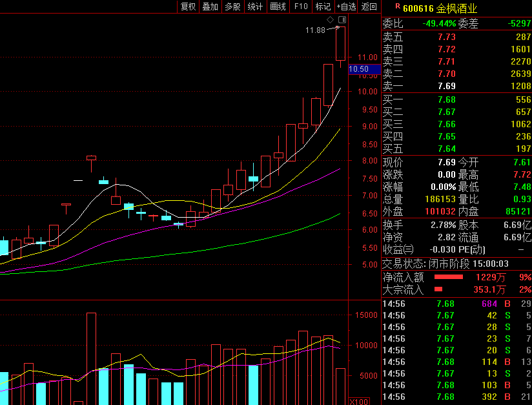The height and width of the screenshot is (405, 532).
Task: Open F10 company information
Action: pos(300,6)
